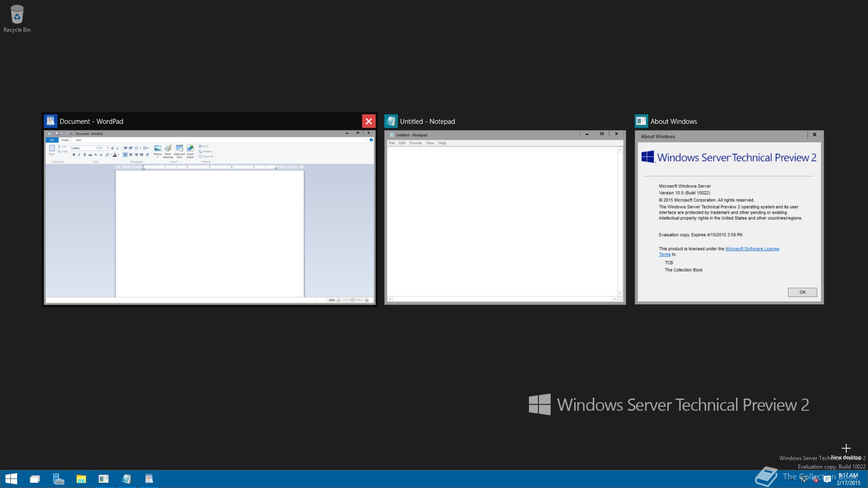Toggle Subscript in WordPad
868x488 pixels.
96,155
